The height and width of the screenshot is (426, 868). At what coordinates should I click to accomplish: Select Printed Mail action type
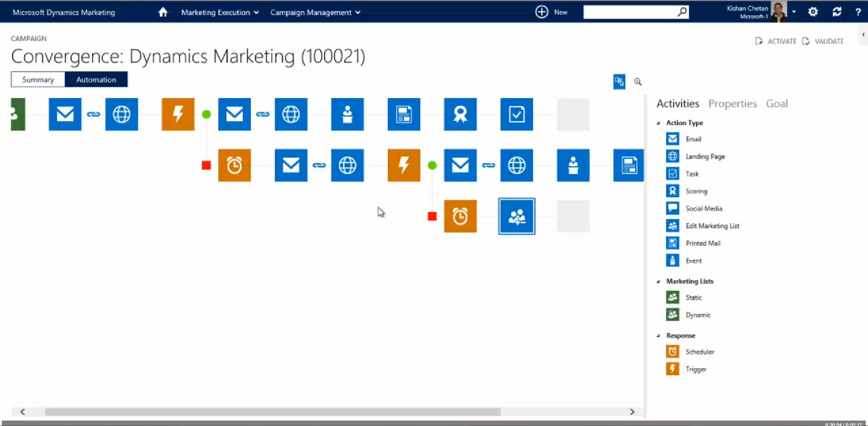pyautogui.click(x=693, y=243)
